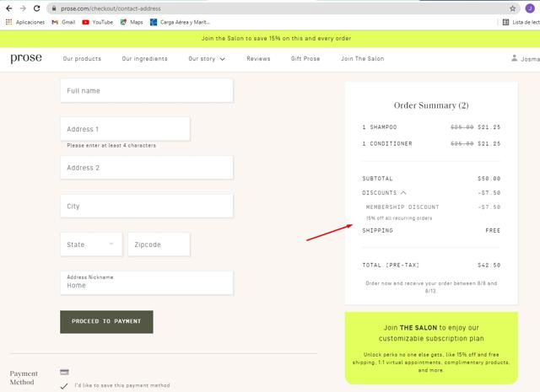The width and height of the screenshot is (540, 392).
Task: Click the credit card payment method icon
Action: click(x=64, y=372)
